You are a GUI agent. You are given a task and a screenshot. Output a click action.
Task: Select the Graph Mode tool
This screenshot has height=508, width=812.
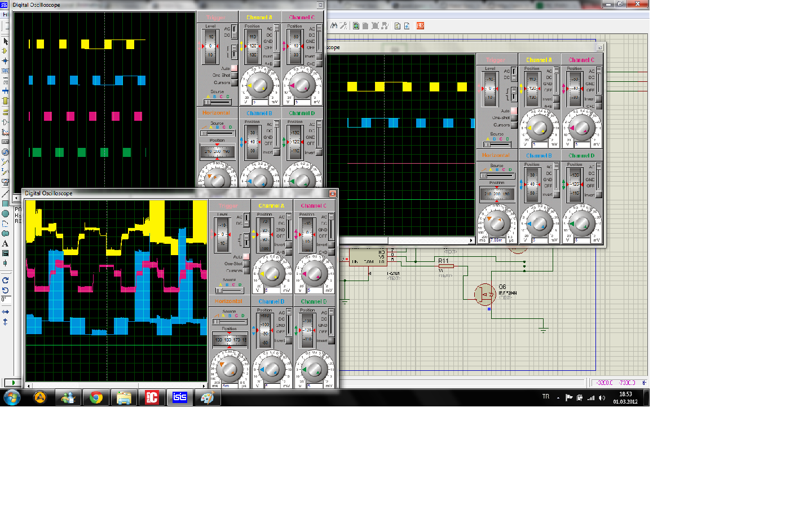(5, 132)
